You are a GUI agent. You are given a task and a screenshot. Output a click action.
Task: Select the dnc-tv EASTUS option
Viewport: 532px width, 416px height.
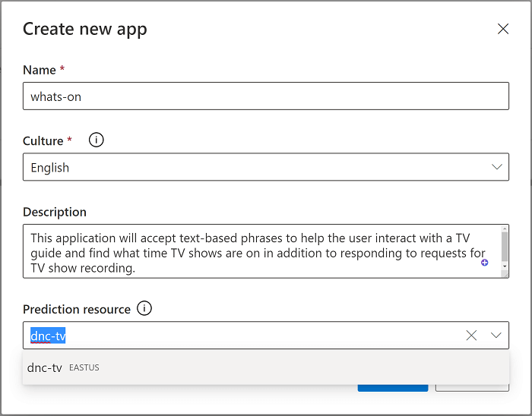coord(46,368)
